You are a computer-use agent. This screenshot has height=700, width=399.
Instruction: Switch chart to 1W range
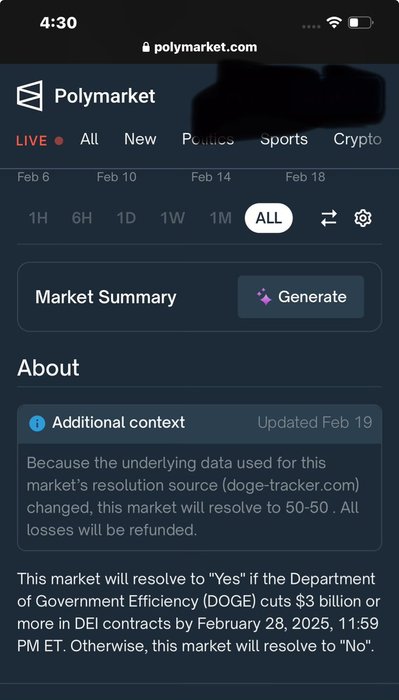pos(173,218)
